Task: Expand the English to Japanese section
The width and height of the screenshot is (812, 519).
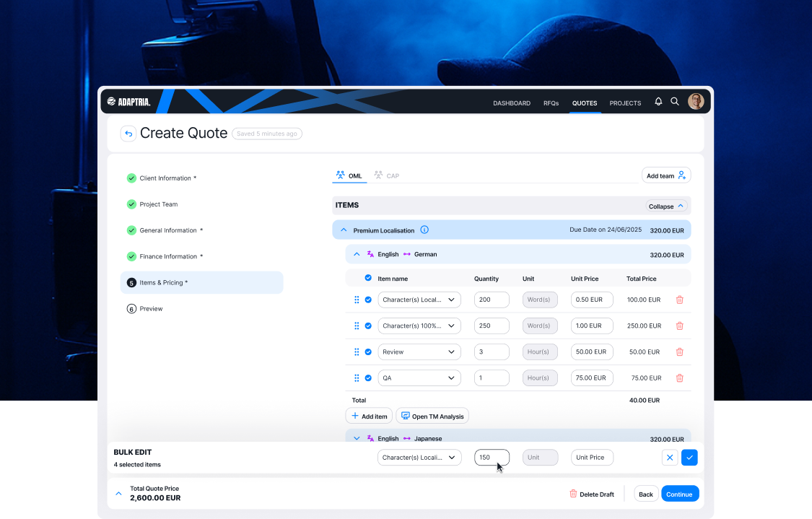Action: coord(357,438)
